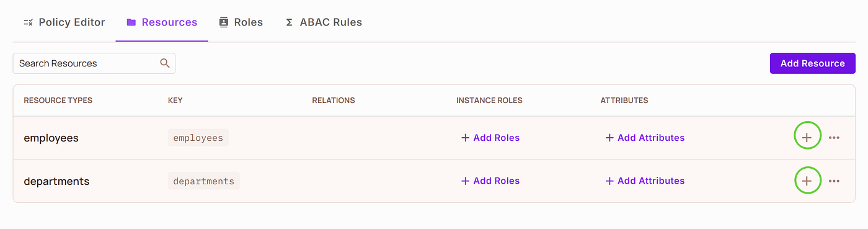Viewport: 868px width, 229px height.
Task: Click the employees key badge
Action: [198, 138]
